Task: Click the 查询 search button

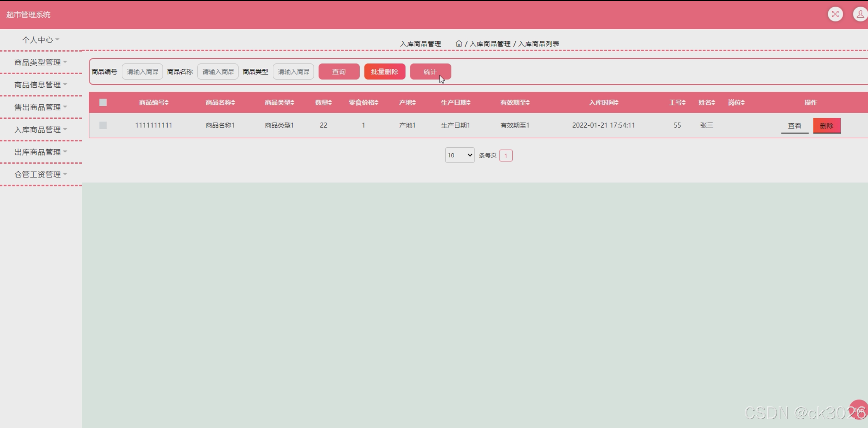Action: coord(339,72)
